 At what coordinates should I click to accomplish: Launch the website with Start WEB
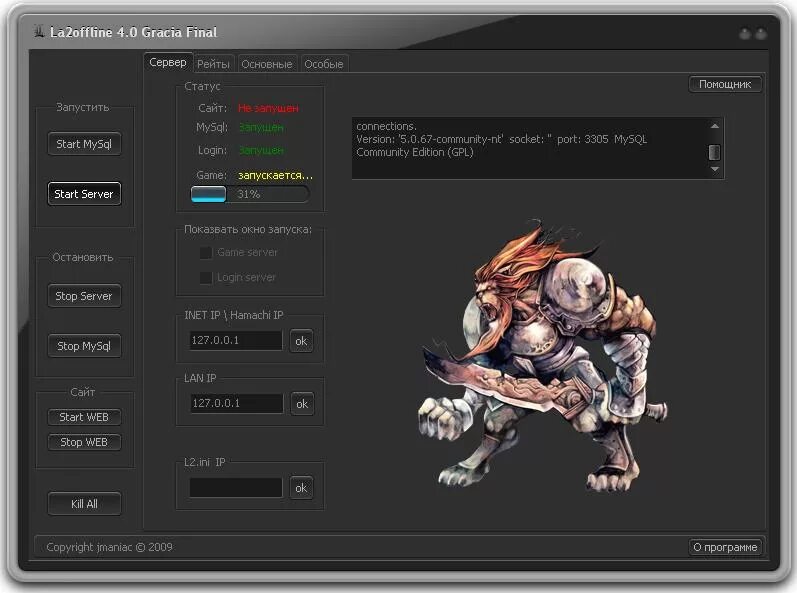pos(84,417)
